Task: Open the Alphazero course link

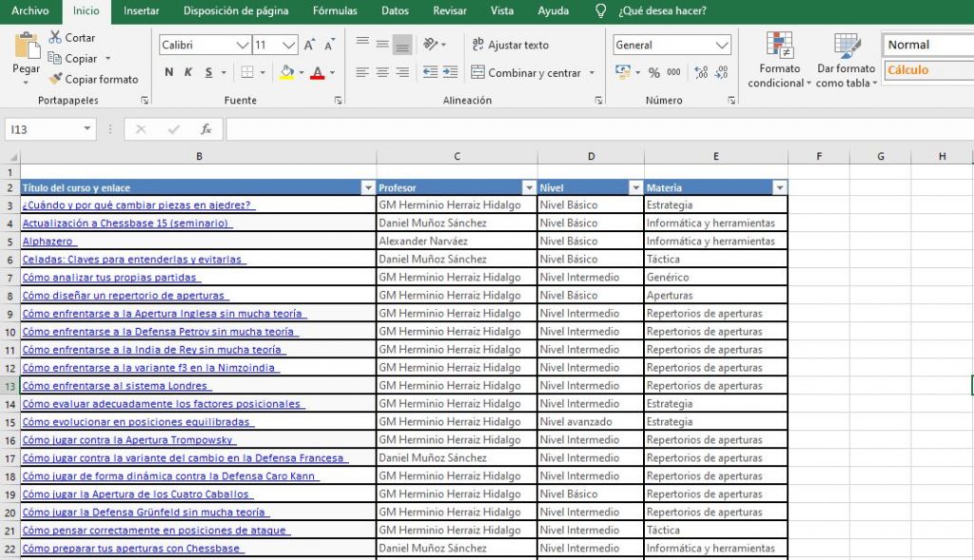Action: [x=48, y=241]
